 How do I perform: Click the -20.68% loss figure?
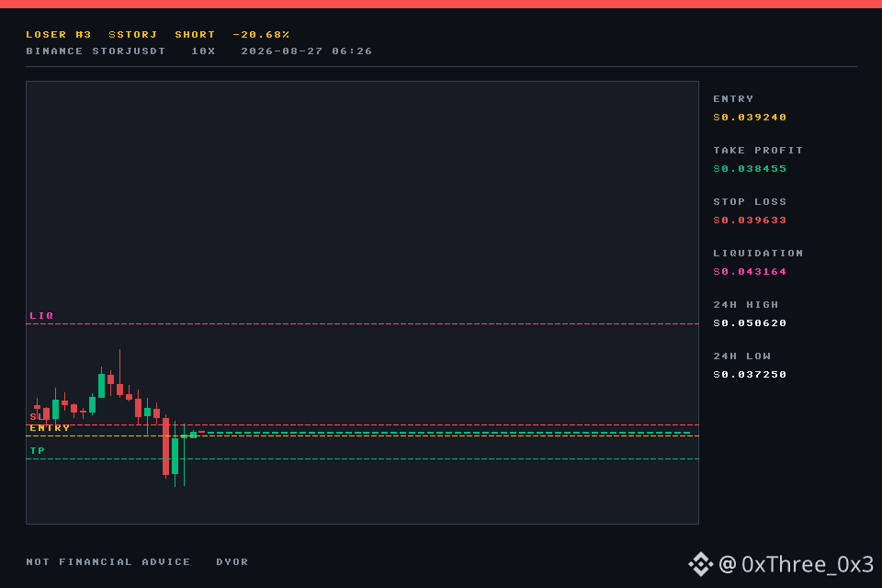[261, 34]
